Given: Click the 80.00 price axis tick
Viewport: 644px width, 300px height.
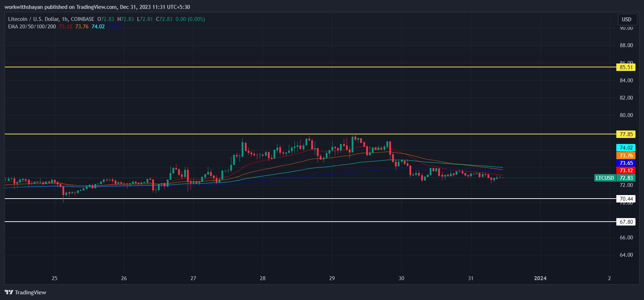Looking at the screenshot, I should (x=626, y=115).
